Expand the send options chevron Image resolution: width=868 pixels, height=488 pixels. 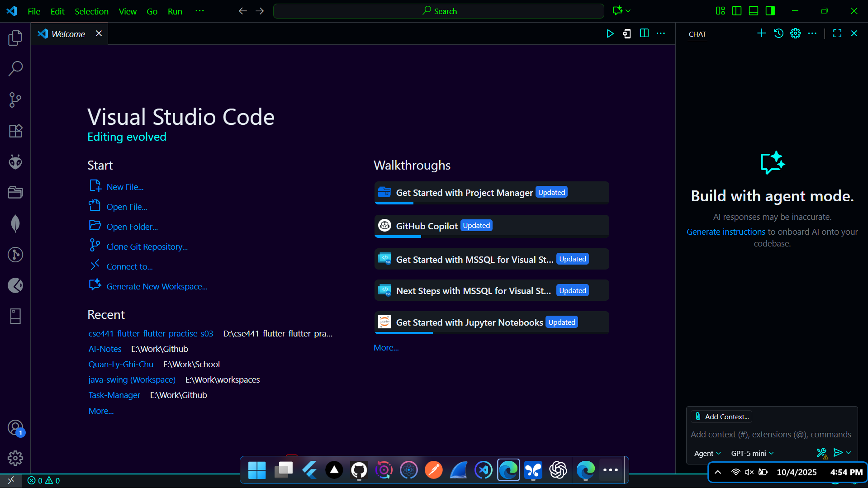point(849,453)
